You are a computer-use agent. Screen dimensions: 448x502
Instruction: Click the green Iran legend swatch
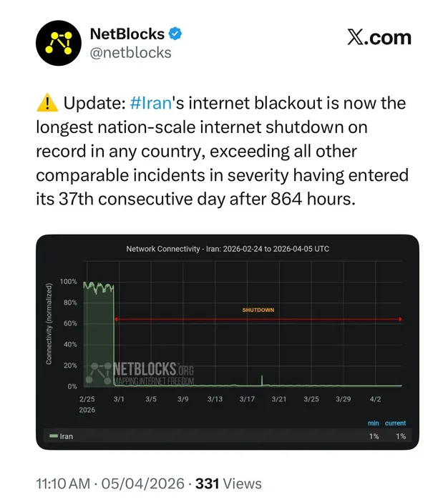[x=52, y=436]
